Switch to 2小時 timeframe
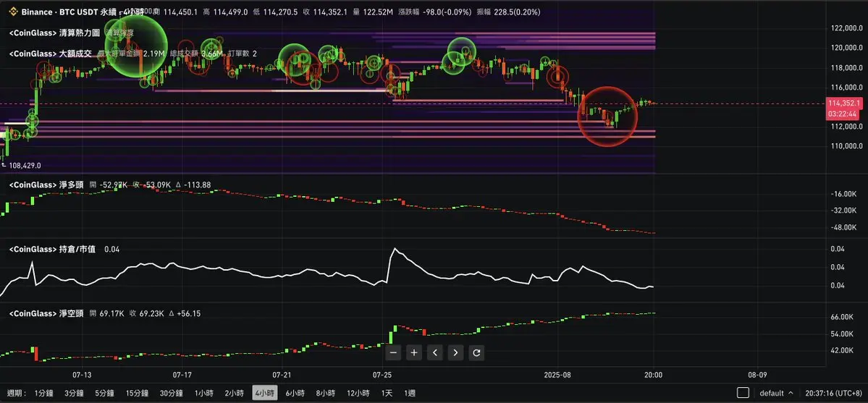 [234, 393]
